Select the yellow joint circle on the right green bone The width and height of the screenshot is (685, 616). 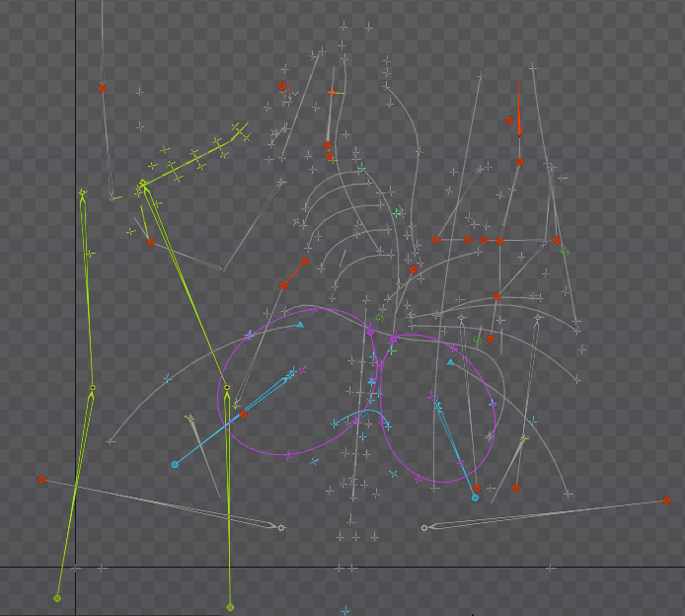coord(227,388)
